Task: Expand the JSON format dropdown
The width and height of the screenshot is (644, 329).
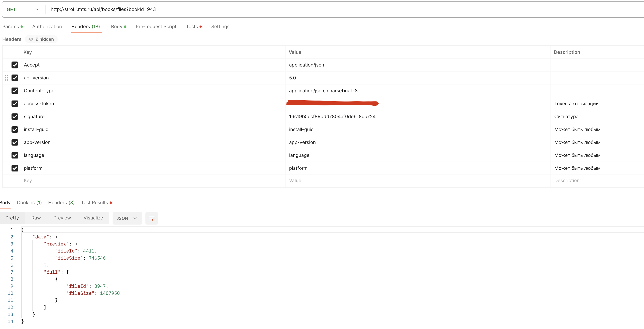Action: (127, 218)
